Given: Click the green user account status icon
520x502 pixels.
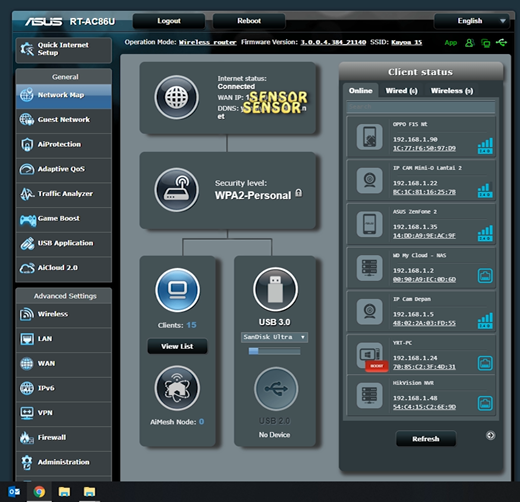Looking at the screenshot, I should (469, 43).
